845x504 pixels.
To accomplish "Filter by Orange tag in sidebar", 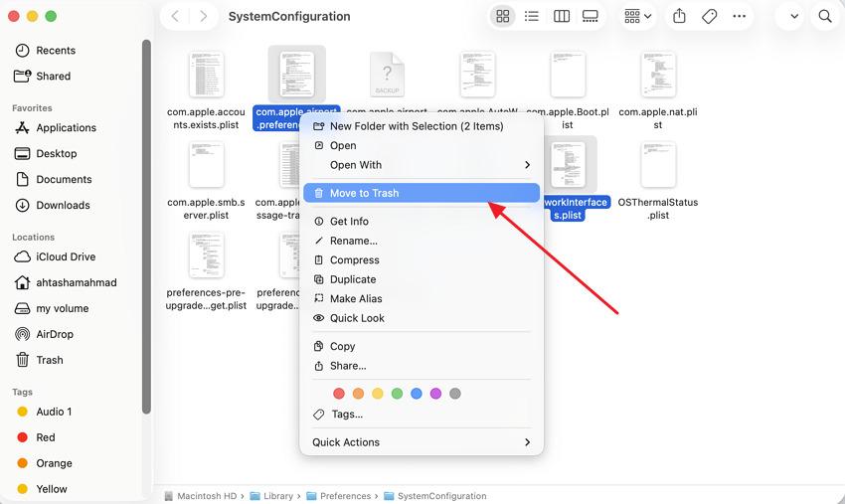I will 44,463.
